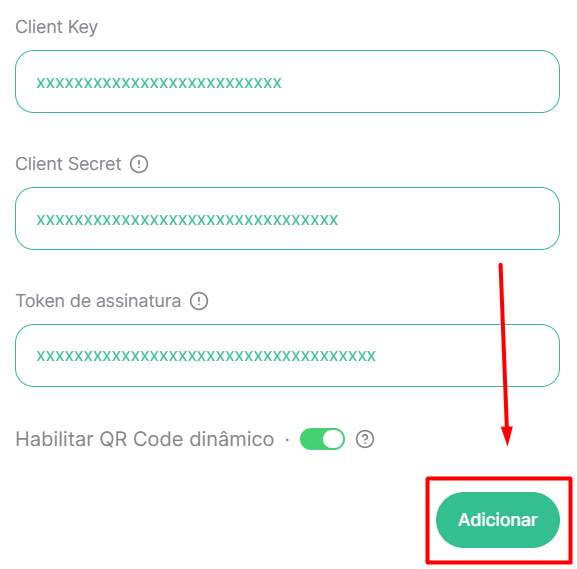The image size is (577, 569).
Task: Click the masked x text in Token field
Action: tap(206, 356)
